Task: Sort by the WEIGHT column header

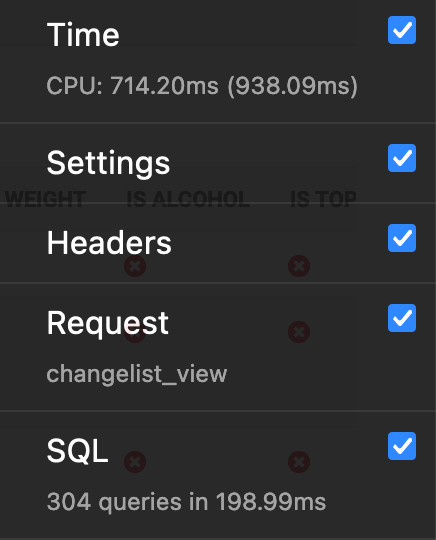Action: click(45, 199)
